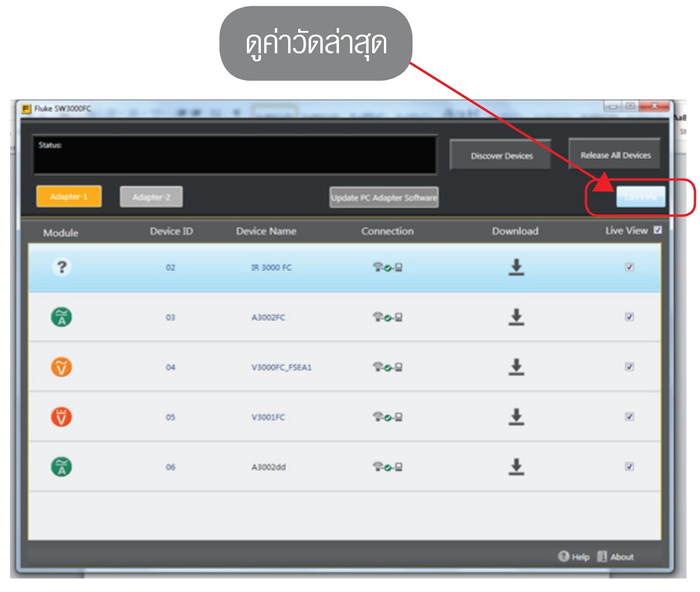This screenshot has height=592, width=700.
Task: Minimize the Fluke SW3000FC window
Action: [614, 106]
